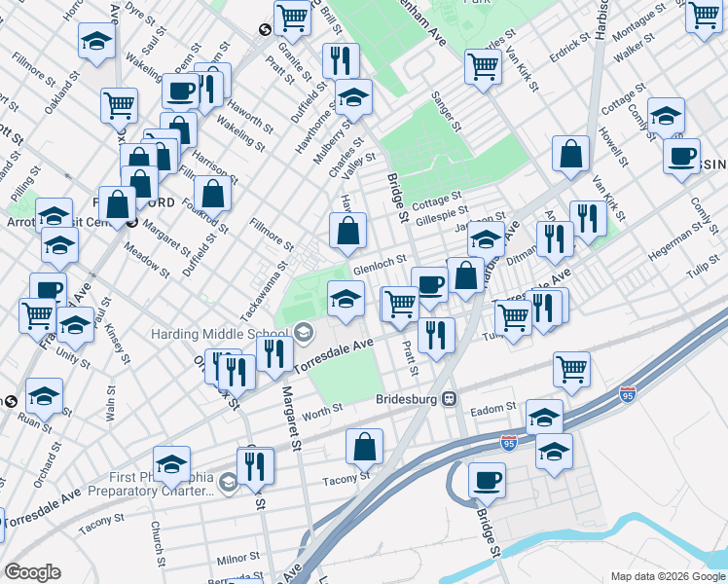Select the restaurant marker left of Margaret St
Screen dimensions: 728x584
click(274, 357)
